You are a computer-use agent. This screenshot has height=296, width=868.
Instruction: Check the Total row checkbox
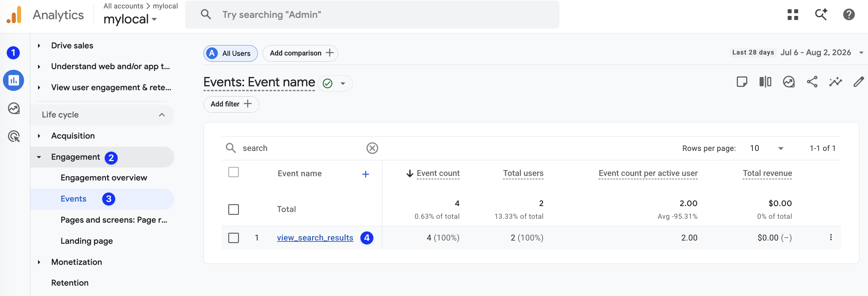[x=233, y=209]
